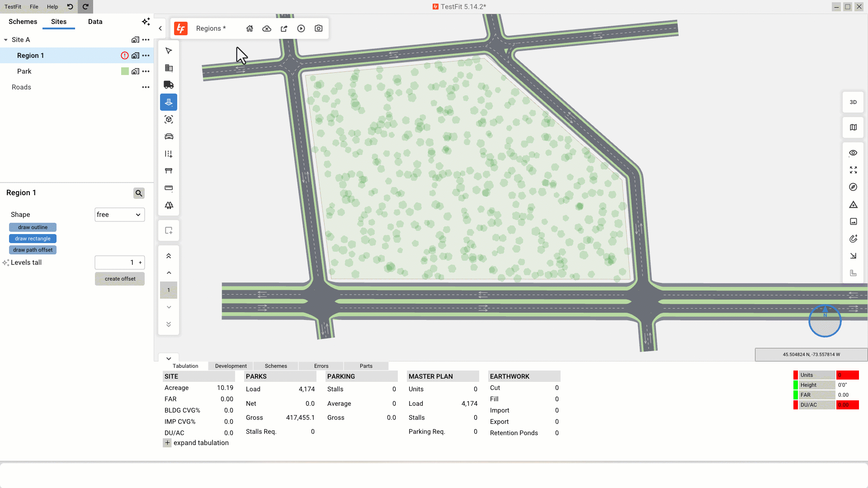
Task: Open the Shape dropdown set to free
Action: (x=119, y=215)
